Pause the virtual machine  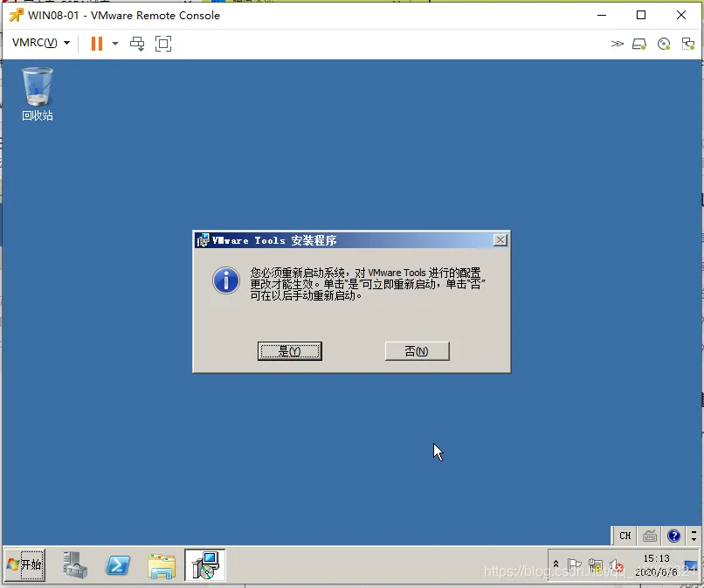coord(97,44)
